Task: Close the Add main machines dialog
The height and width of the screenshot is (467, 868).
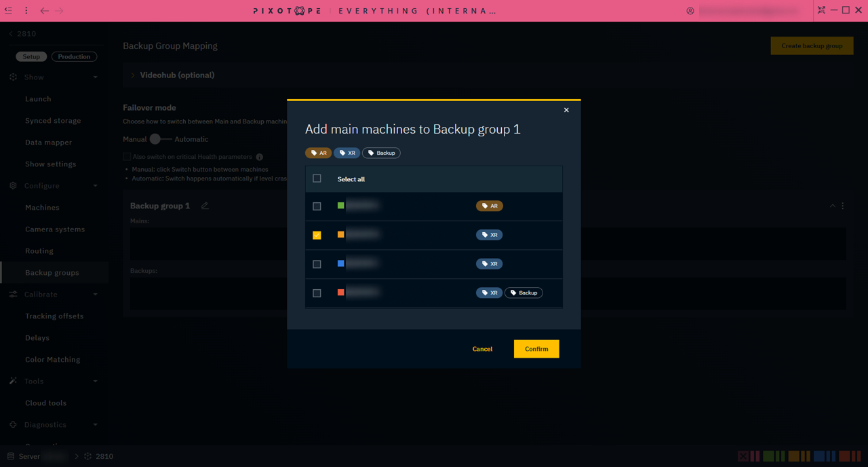Action: [566, 110]
